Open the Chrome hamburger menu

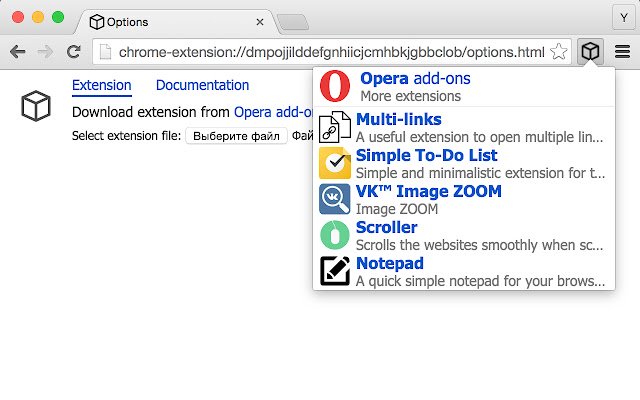click(622, 52)
